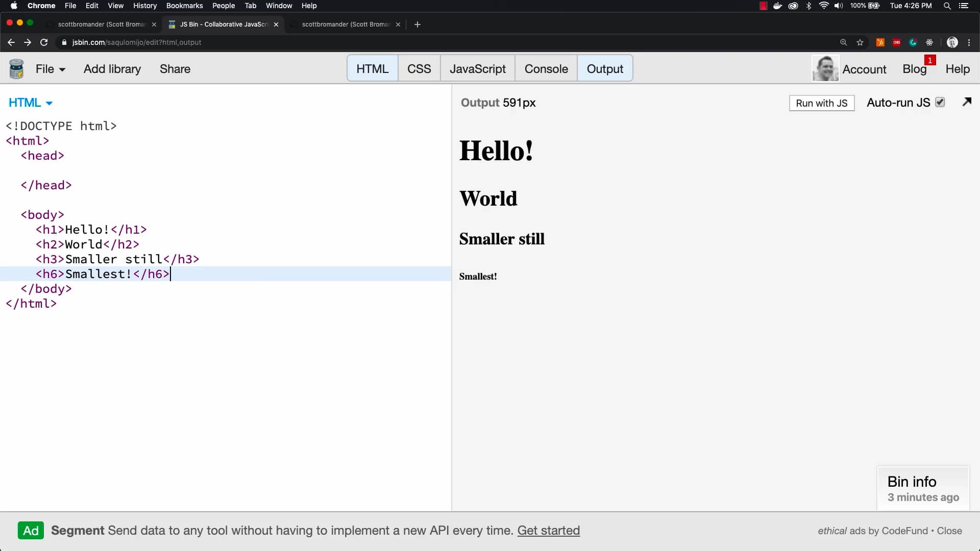Open Chrome's three-dot menu
This screenshot has height=551, width=980.
coord(969,42)
